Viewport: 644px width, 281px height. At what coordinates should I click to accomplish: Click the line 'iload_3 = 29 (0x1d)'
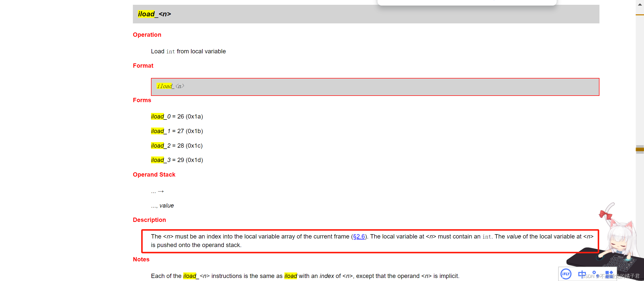[x=177, y=160]
